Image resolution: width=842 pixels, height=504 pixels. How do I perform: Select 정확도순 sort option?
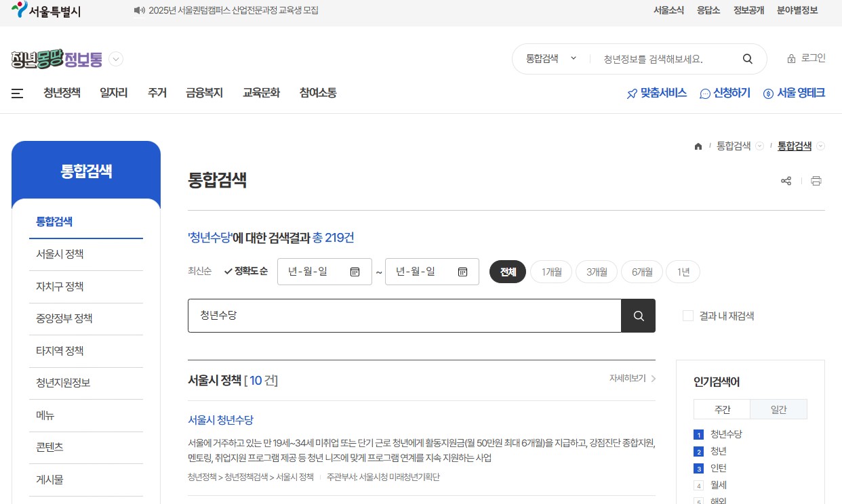click(245, 271)
